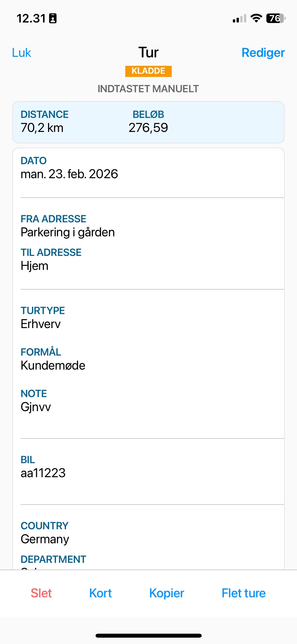Viewport: 297px width, 644px height.
Task: Tap the car plate aa11223
Action: tap(43, 473)
